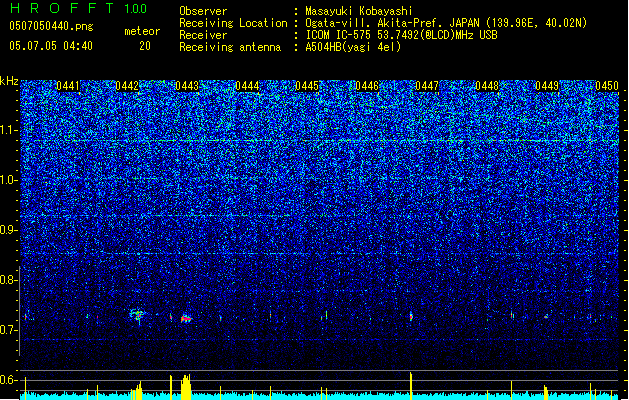This screenshot has width=629, height=400.
Task: Select observer name Masayuki Kobayashi
Action: point(359,11)
